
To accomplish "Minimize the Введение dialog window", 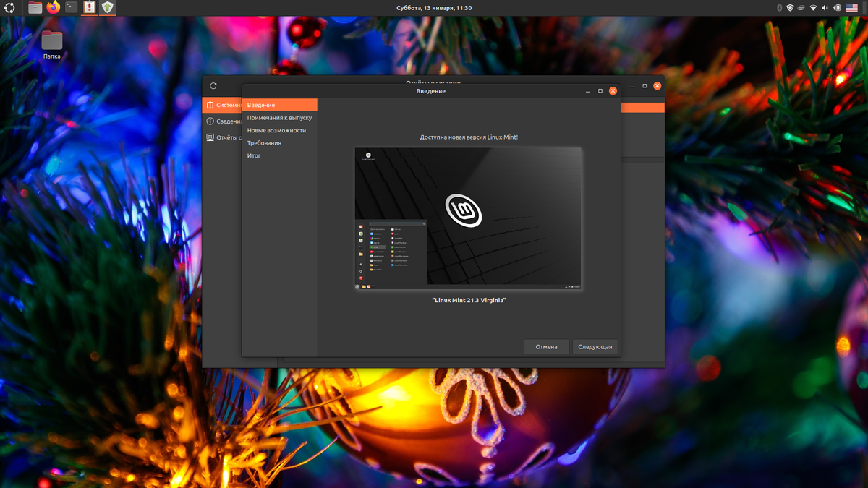I will pyautogui.click(x=587, y=91).
